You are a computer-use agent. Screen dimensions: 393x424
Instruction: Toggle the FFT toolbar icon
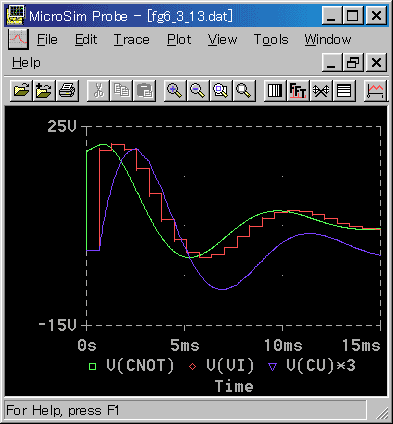click(x=298, y=91)
